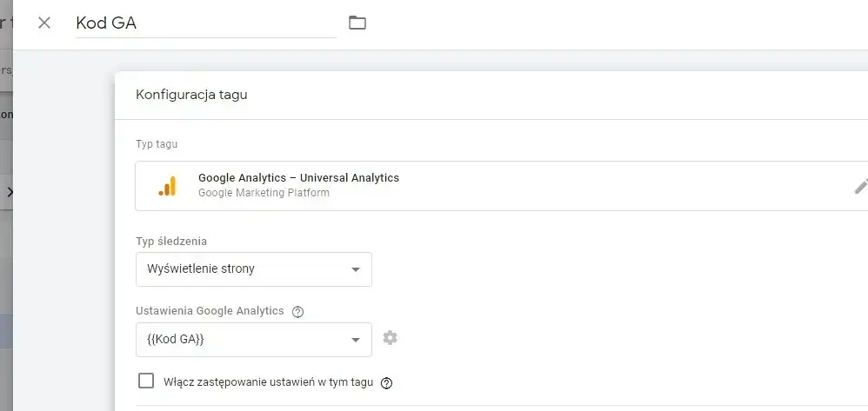868x411 pixels.
Task: Select the Google Analytics – Universal Analytics title
Action: (x=298, y=178)
